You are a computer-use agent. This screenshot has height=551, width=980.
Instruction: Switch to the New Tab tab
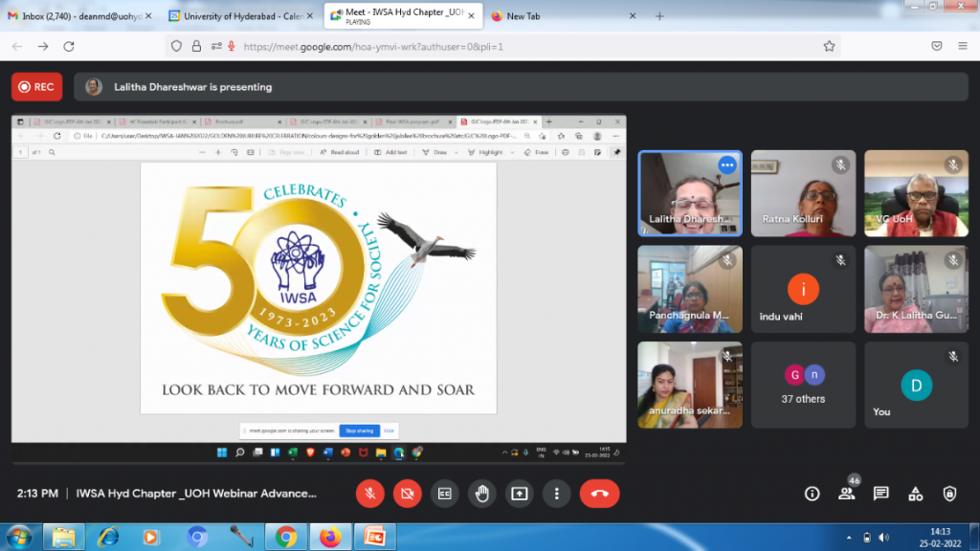[563, 16]
